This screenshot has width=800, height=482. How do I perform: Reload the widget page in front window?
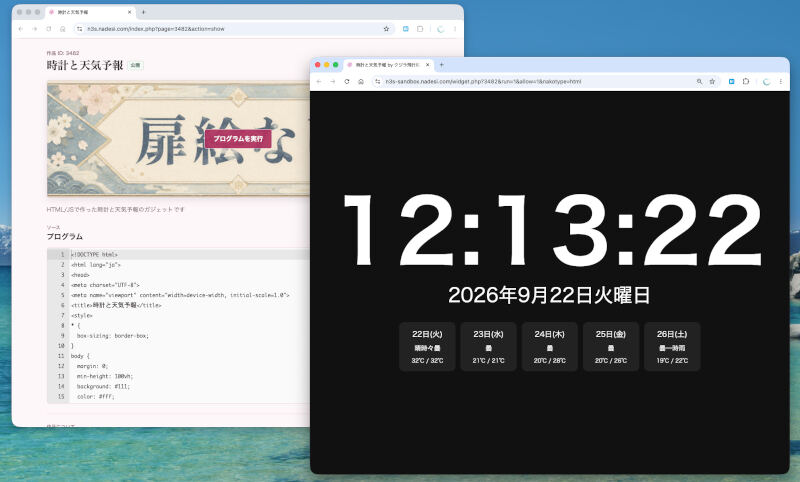[347, 82]
